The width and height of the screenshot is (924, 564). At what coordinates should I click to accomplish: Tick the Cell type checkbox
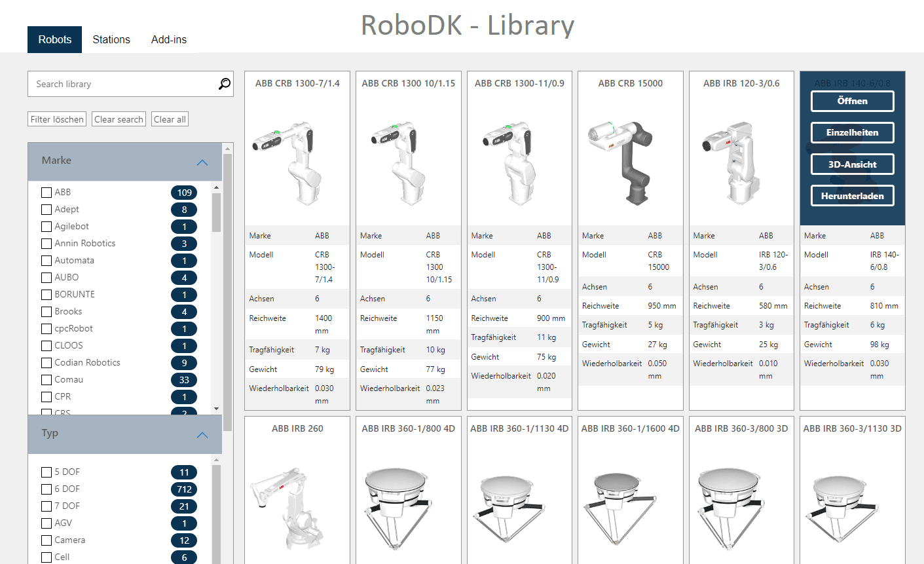point(46,557)
